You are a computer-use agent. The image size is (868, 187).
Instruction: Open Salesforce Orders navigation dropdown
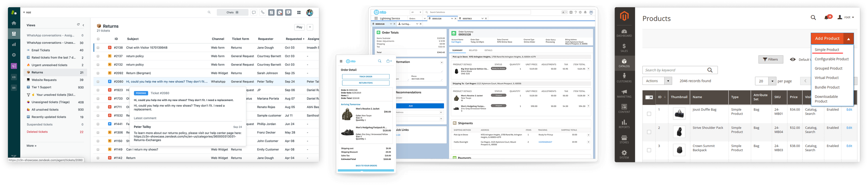pyautogui.click(x=424, y=18)
